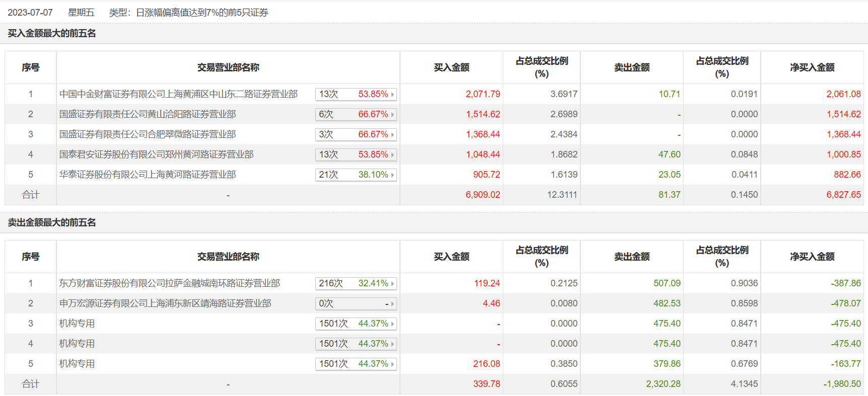Click arrow icon on 21次 38.10% badge
Viewport: 868px width, 396px height.
[x=392, y=175]
